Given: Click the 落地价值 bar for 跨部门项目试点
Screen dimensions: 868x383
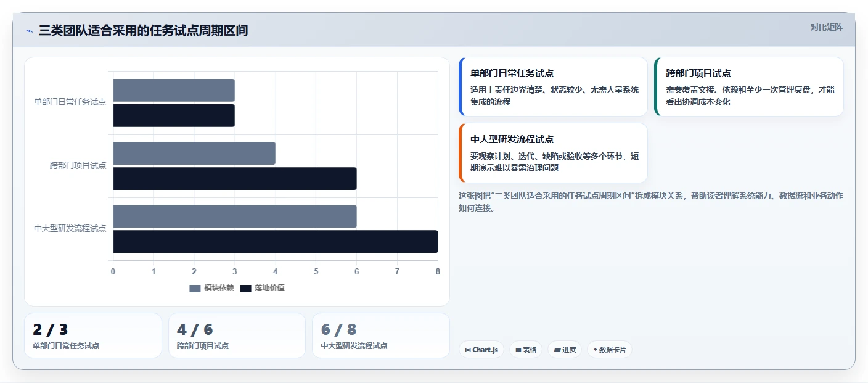Looking at the screenshot, I should point(235,178).
